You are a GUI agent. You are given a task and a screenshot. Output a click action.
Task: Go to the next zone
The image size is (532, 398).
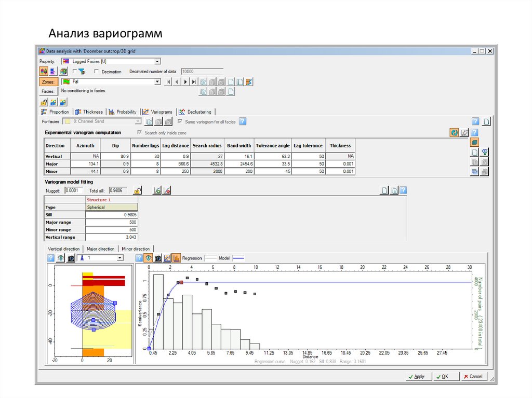click(185, 81)
